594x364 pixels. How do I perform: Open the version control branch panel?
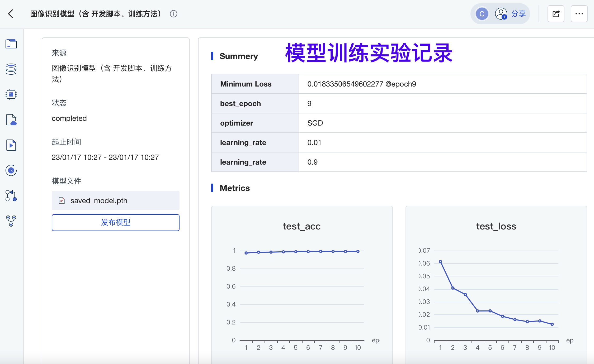tap(11, 195)
